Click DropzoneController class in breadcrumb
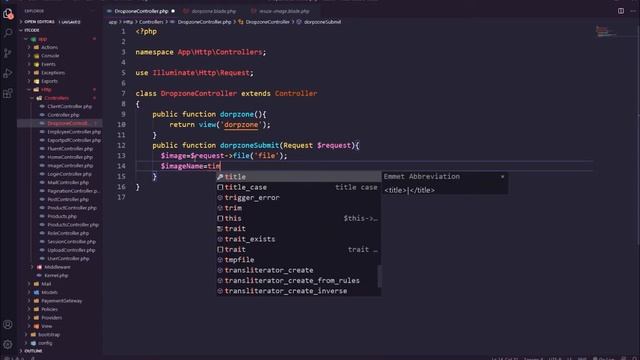The height and width of the screenshot is (360, 640). (267, 22)
